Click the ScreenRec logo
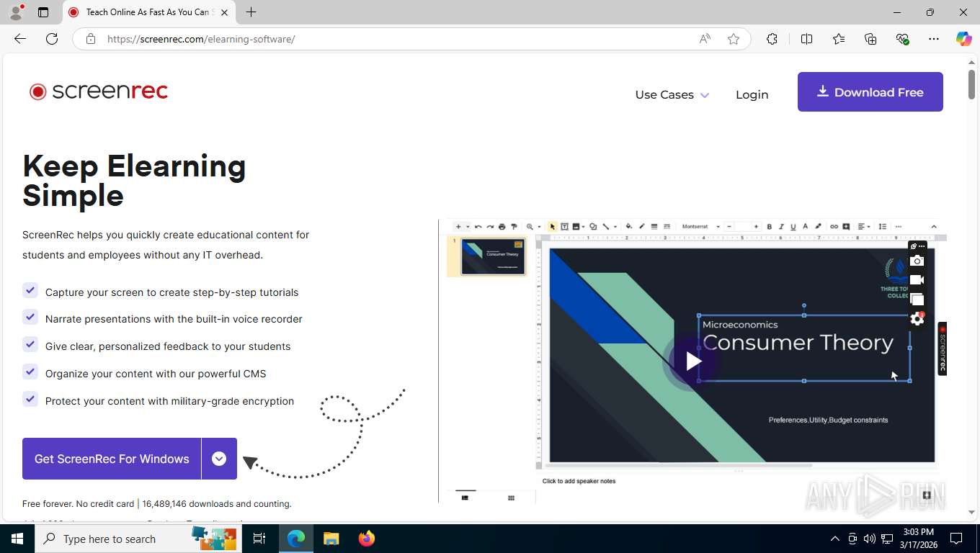The height and width of the screenshot is (553, 980). (x=99, y=91)
